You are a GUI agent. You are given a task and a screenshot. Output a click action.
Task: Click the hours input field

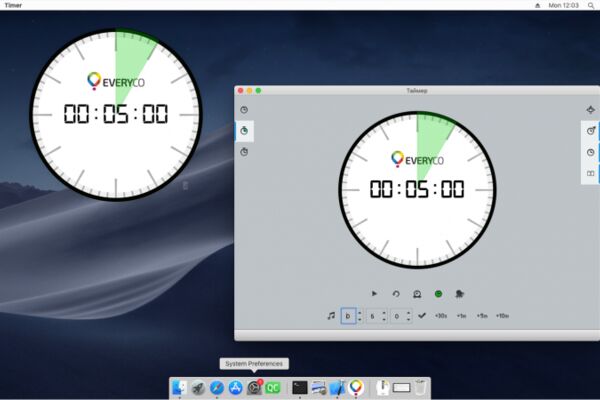click(x=348, y=316)
